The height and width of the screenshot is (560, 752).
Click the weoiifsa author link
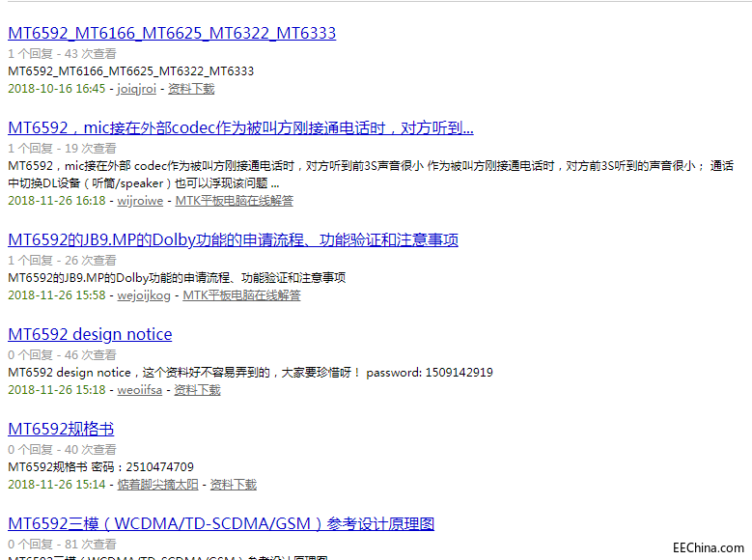[x=140, y=390]
